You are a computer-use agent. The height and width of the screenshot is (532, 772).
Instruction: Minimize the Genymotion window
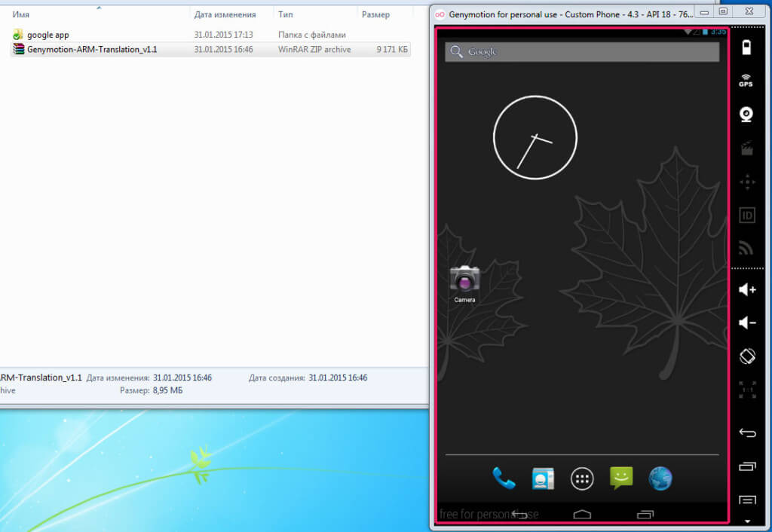click(705, 12)
